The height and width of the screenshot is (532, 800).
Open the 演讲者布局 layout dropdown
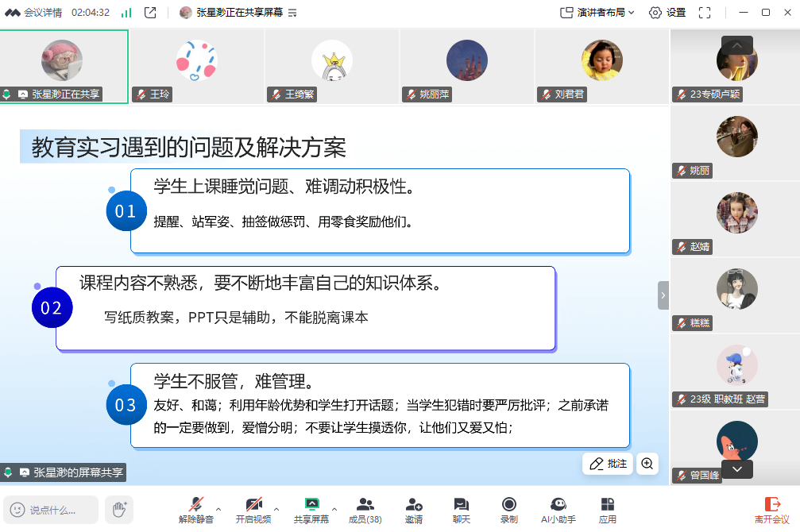point(597,13)
